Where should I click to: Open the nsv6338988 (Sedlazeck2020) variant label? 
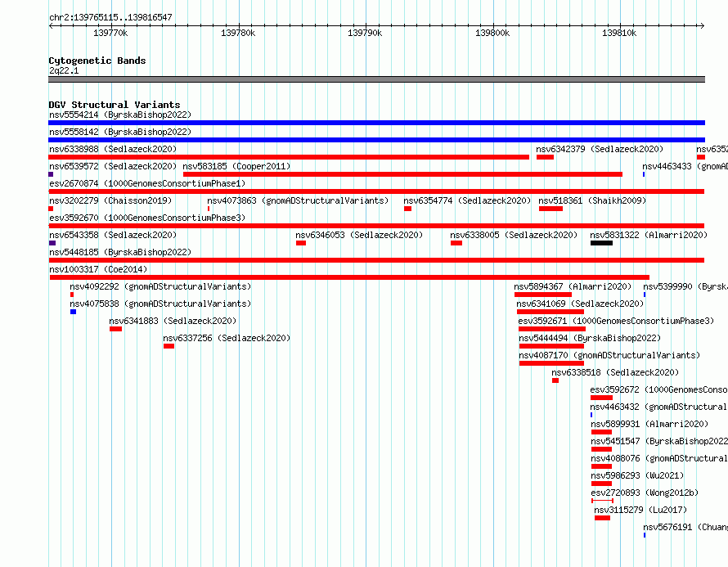tap(113, 149)
